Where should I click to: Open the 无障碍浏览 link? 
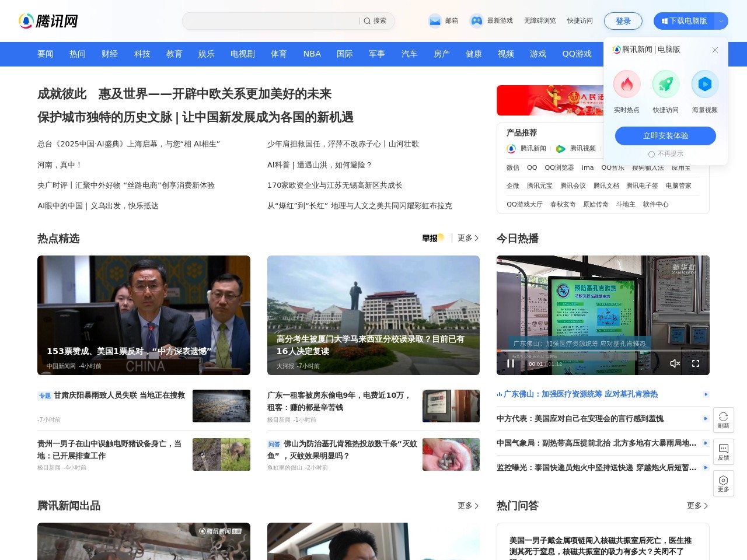[540, 21]
